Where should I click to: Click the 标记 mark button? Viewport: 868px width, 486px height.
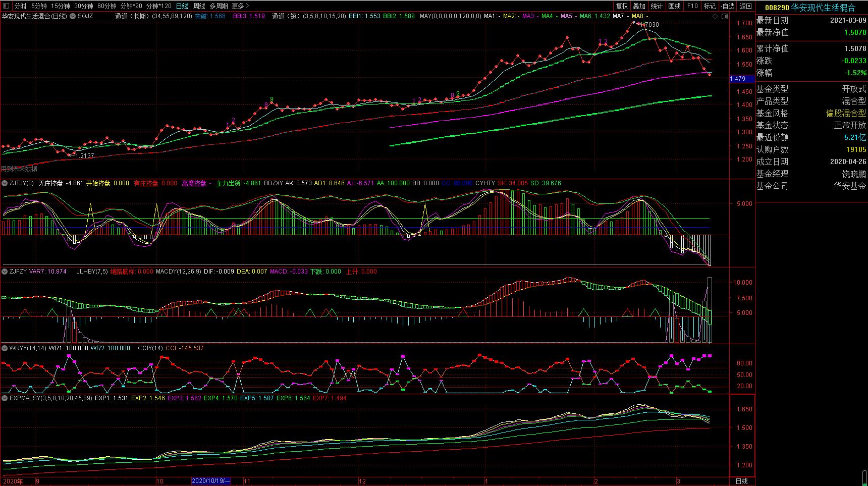710,6
